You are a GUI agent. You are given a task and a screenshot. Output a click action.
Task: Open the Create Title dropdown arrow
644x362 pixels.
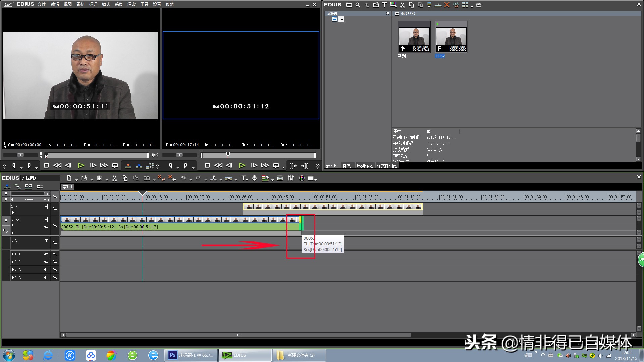coord(248,180)
